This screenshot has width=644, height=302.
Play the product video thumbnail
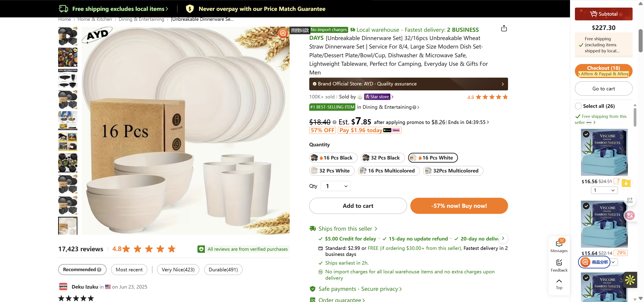(x=68, y=36)
